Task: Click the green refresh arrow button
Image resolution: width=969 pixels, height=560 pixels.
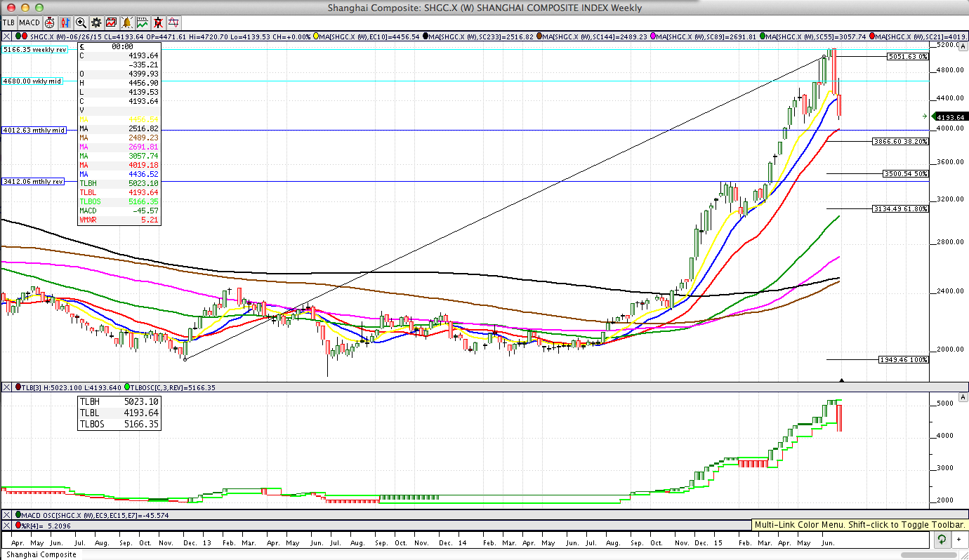Action: point(942,540)
